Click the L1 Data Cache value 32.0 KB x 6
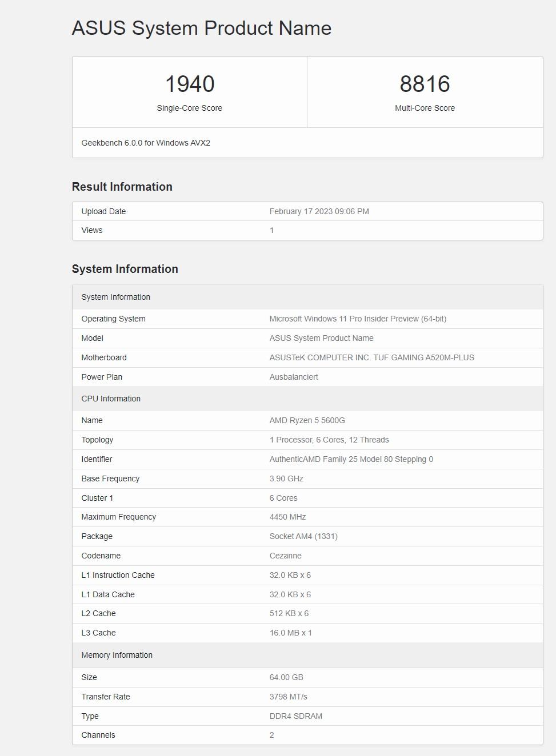 coord(290,594)
